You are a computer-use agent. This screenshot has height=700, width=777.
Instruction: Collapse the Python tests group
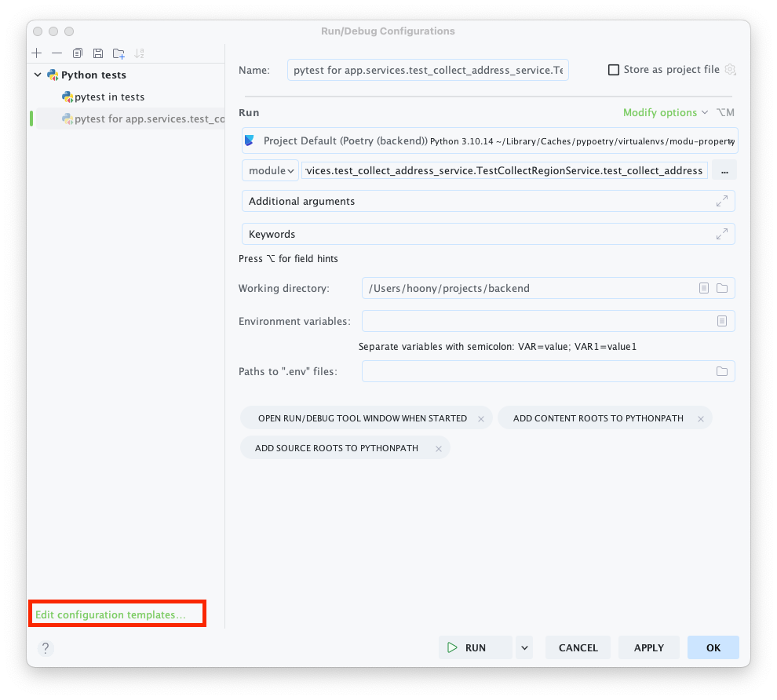pyautogui.click(x=36, y=75)
